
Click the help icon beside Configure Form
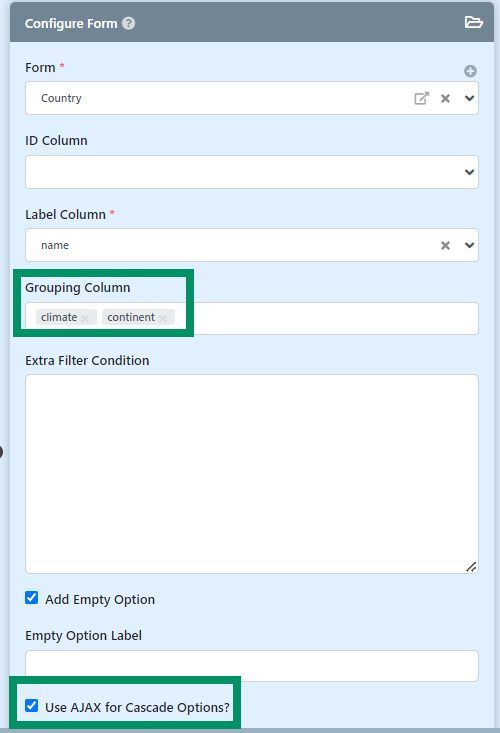129,23
